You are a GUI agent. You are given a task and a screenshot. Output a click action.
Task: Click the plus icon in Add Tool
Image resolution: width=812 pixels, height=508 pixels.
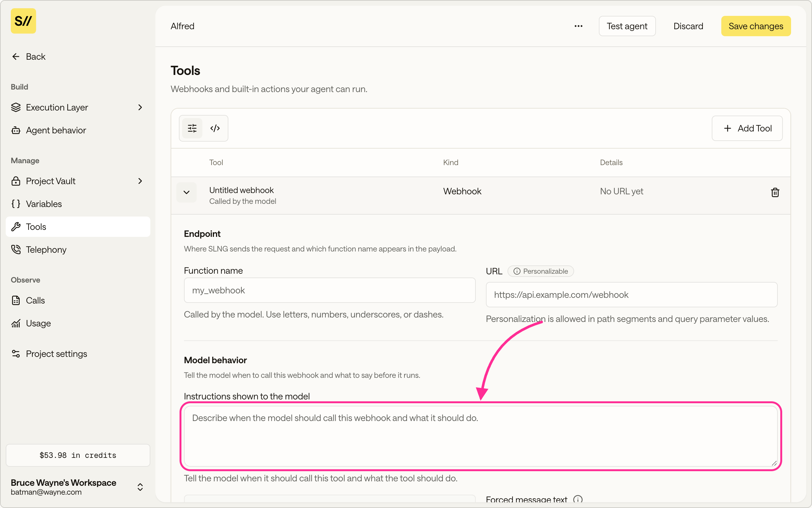click(727, 128)
